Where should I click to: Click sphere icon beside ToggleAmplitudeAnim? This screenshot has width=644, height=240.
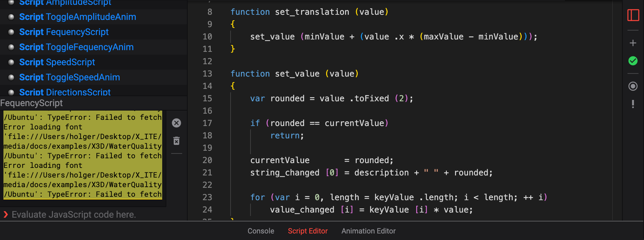coord(11,17)
